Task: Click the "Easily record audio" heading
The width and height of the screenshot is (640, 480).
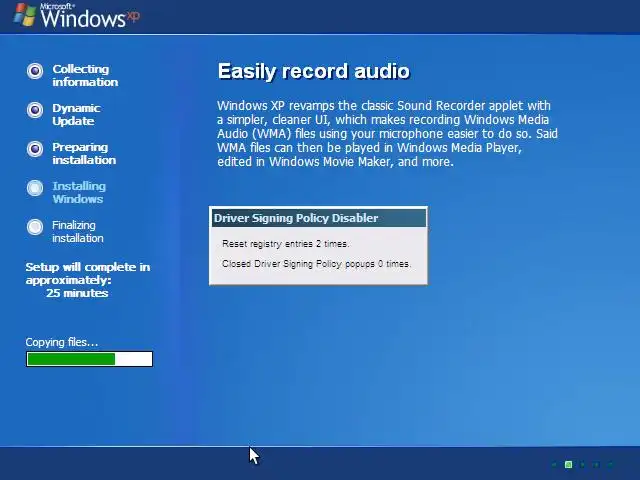Action: click(313, 71)
